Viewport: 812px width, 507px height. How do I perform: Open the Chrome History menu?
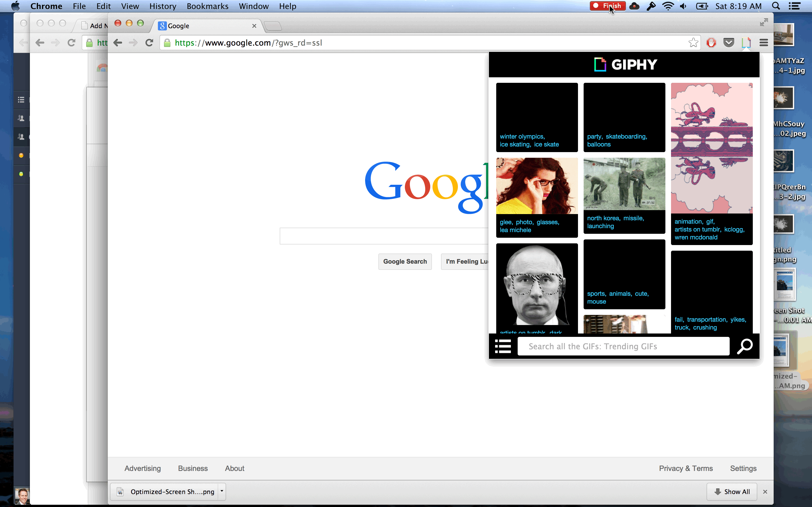coord(162,6)
